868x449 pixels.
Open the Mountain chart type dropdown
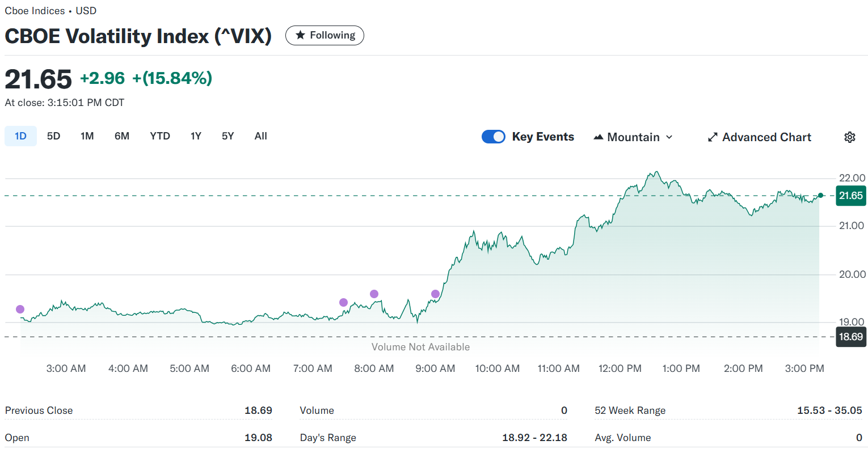click(633, 137)
